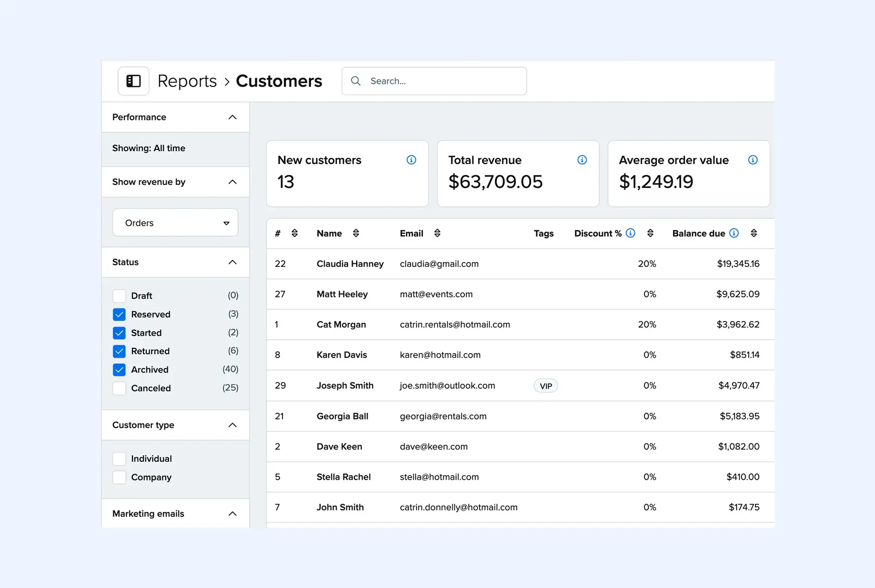The height and width of the screenshot is (588, 875).
Task: Sort customers by the # column
Action: (x=295, y=233)
